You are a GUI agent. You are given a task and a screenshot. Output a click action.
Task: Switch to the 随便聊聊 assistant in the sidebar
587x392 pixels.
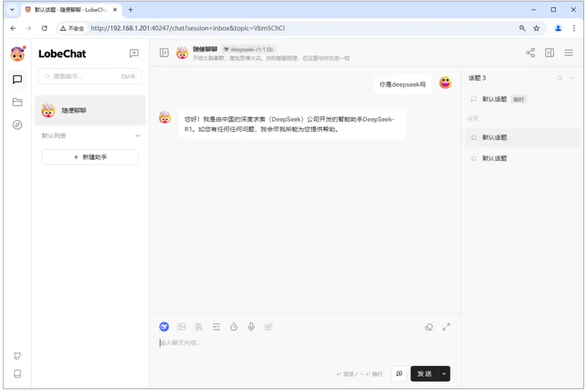(90, 110)
